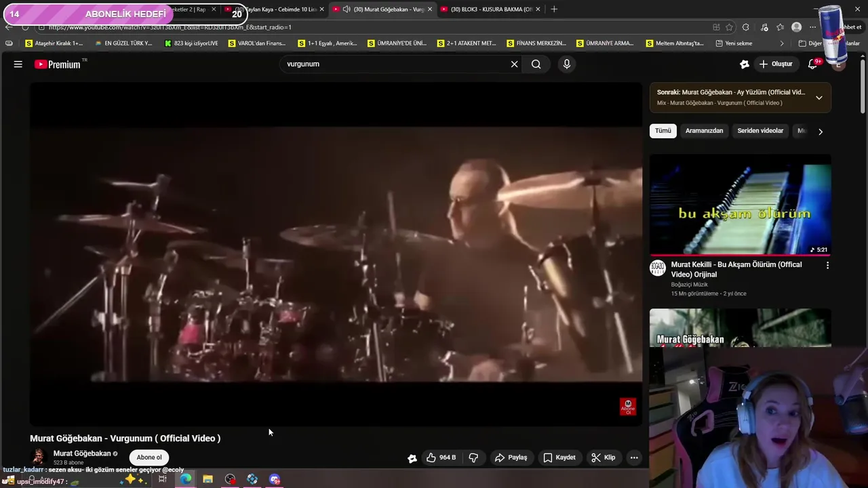Open the more actions three-dot menu
The image size is (868, 488).
(x=634, y=457)
